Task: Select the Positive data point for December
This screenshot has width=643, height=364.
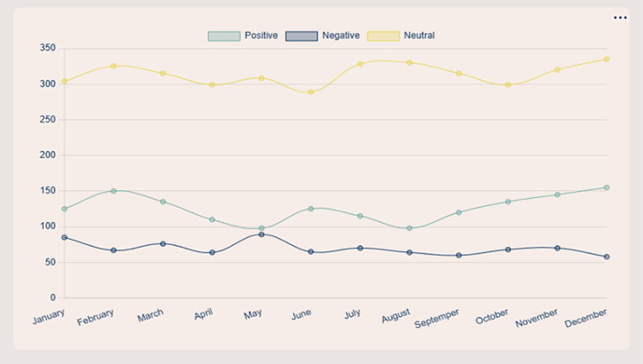Action: click(x=607, y=188)
